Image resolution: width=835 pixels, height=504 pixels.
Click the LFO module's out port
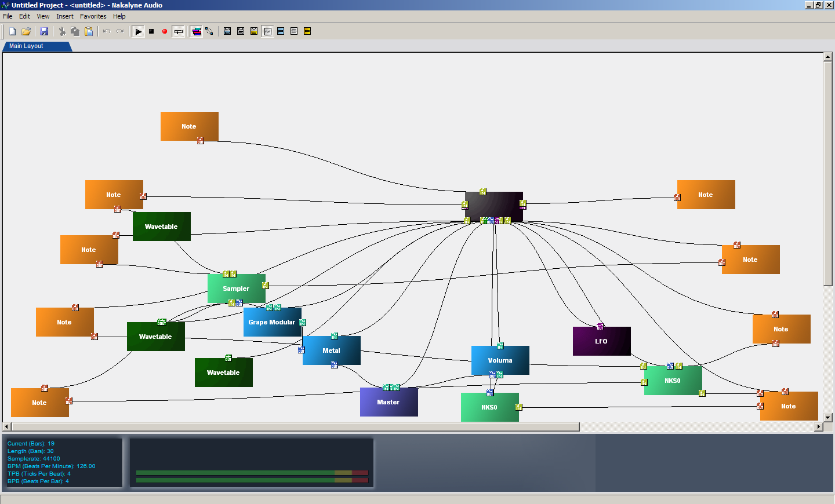(600, 327)
